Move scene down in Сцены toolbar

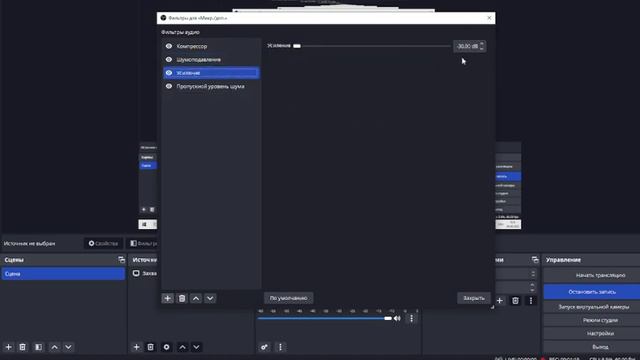68,347
